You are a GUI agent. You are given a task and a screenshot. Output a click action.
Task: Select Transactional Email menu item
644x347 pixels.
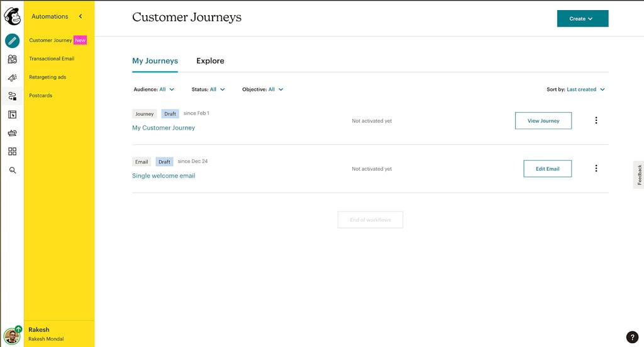[52, 59]
